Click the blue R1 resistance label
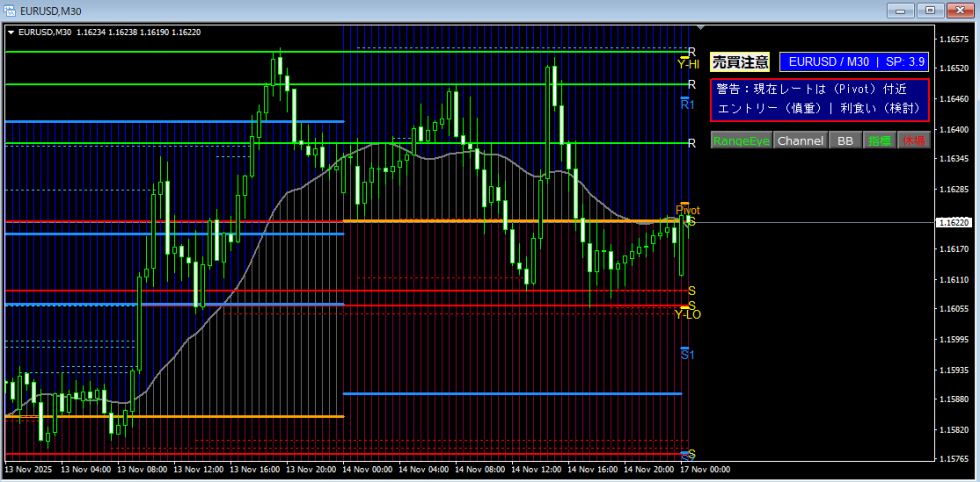This screenshot has width=980, height=482. [687, 104]
